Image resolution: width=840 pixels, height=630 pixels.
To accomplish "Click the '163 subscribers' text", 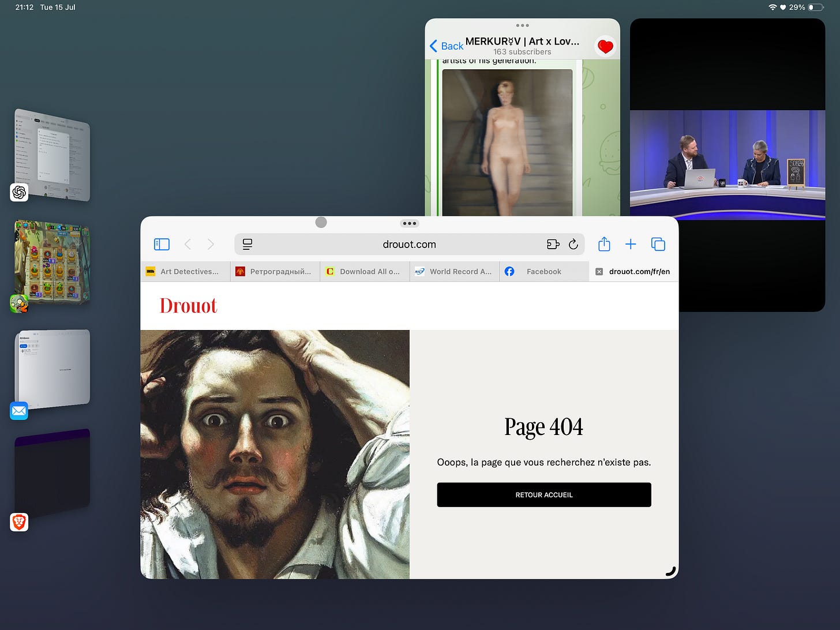I will click(522, 52).
